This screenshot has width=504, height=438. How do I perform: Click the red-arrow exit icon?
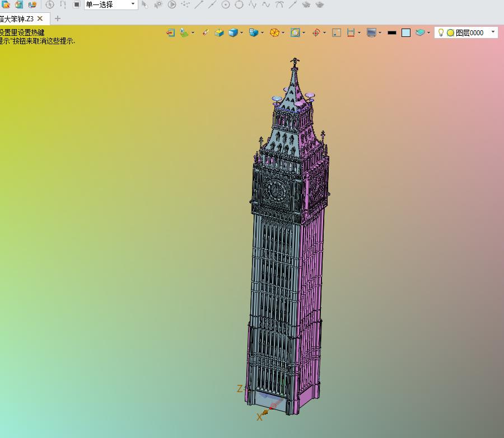coord(170,32)
